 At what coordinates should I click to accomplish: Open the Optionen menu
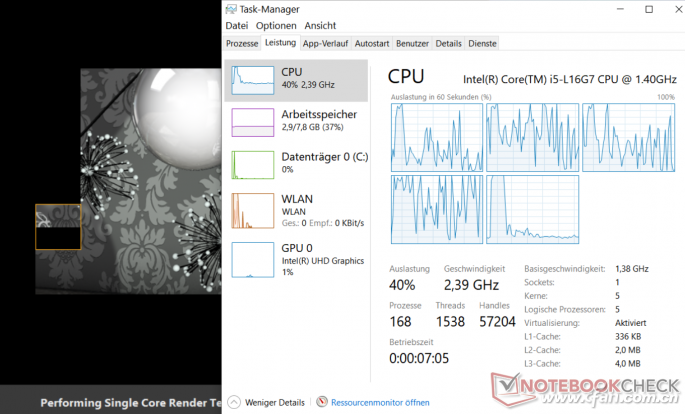point(276,26)
